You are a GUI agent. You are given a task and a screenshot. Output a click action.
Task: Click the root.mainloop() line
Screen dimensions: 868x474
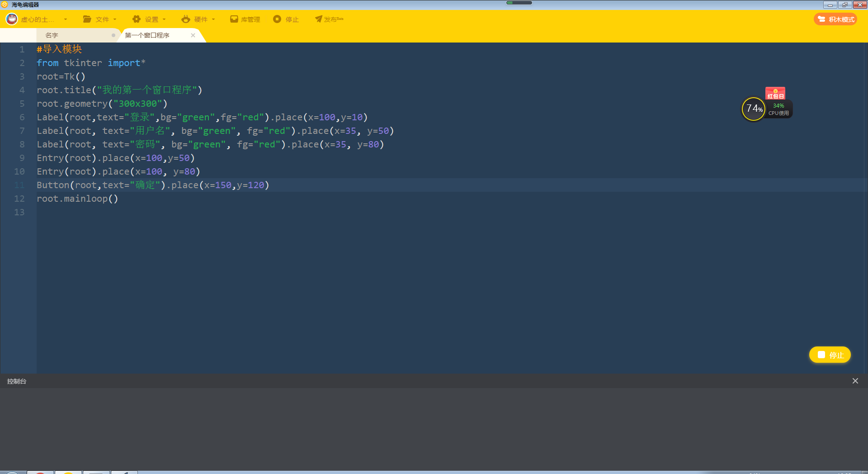coord(77,199)
